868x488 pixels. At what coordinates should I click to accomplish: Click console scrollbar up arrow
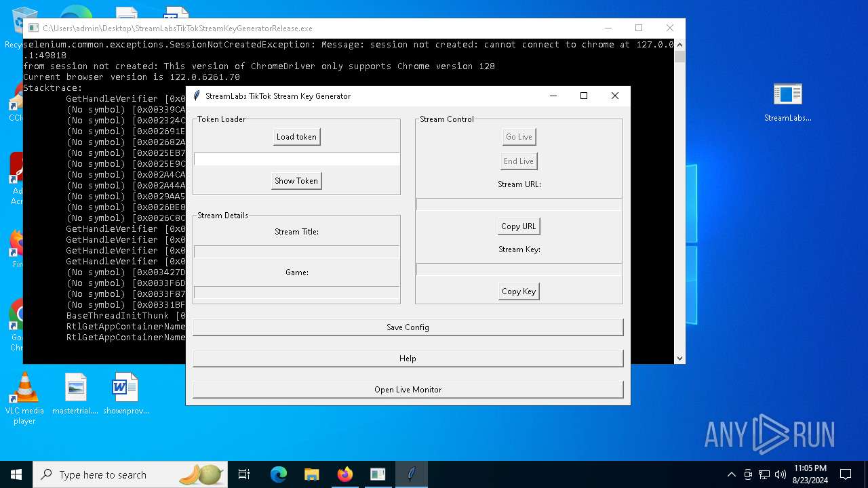[679, 44]
